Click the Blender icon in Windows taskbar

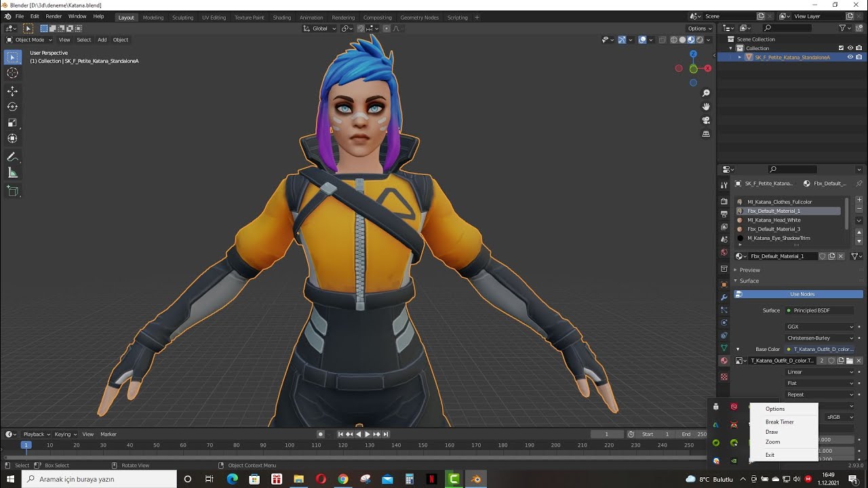tap(476, 479)
